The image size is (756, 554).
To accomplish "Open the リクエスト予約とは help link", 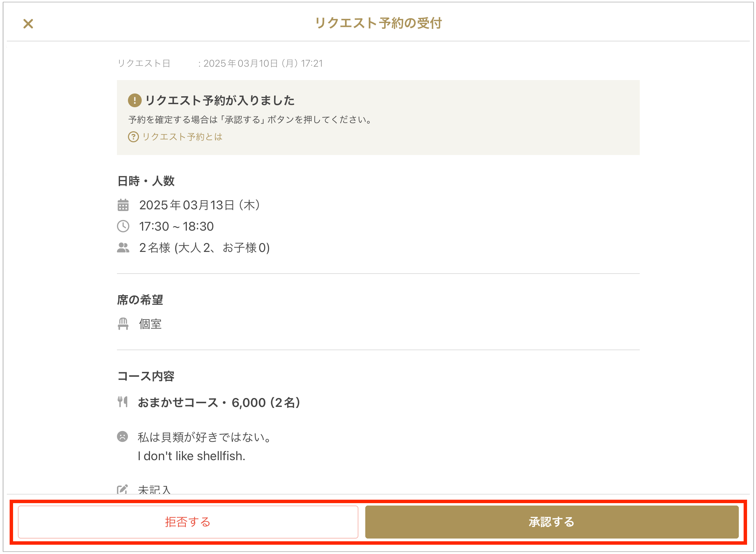I will click(182, 137).
